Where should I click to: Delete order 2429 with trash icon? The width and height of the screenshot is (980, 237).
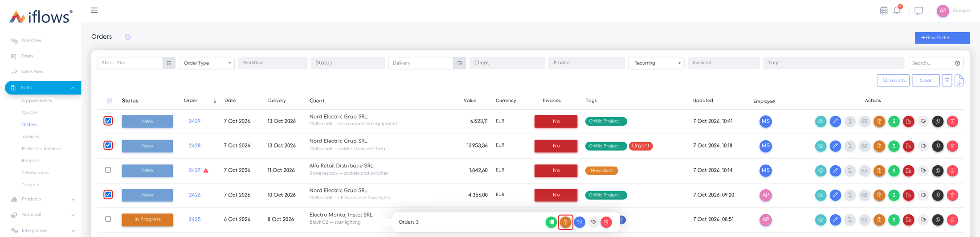coord(952,121)
